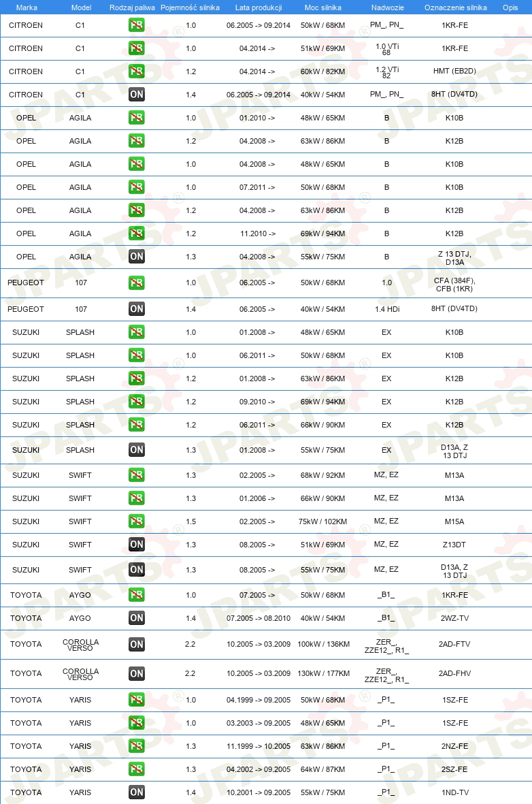Click petrol icon for Opel Agila 07.2011 row
The height and width of the screenshot is (804, 532).
(x=136, y=187)
